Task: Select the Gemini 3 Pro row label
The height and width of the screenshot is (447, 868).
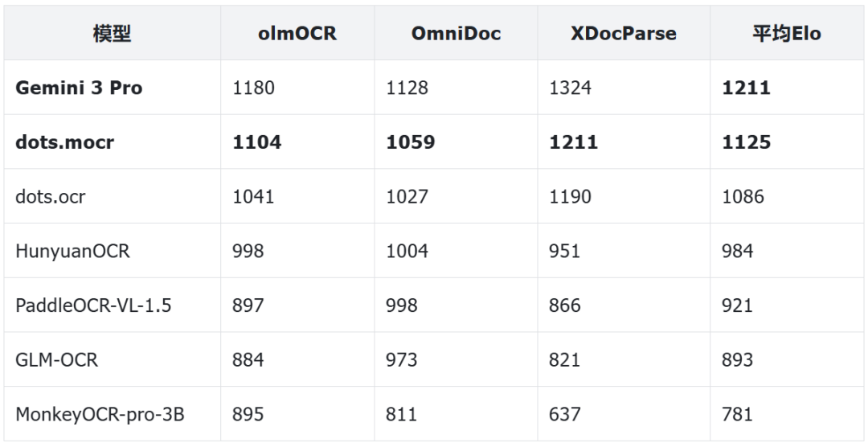Action: tap(79, 88)
